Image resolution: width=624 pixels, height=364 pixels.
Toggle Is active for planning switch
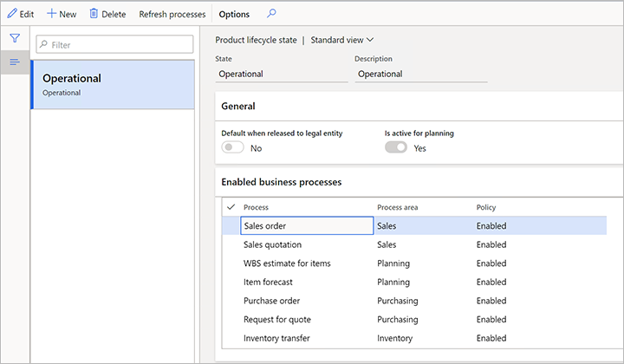click(396, 148)
